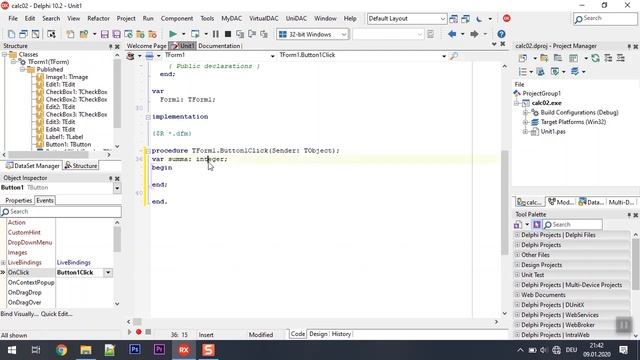640x360 pixels.
Task: Expand the Unit1.pas project node
Action: (526, 131)
